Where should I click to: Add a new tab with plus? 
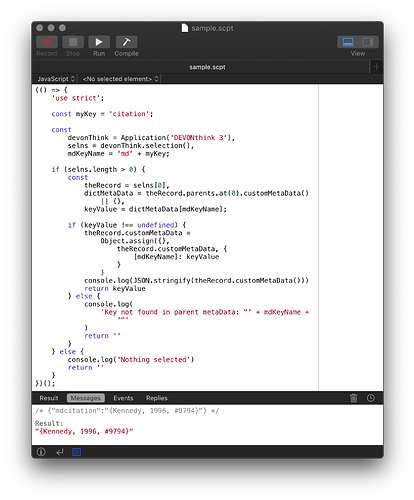(x=377, y=67)
